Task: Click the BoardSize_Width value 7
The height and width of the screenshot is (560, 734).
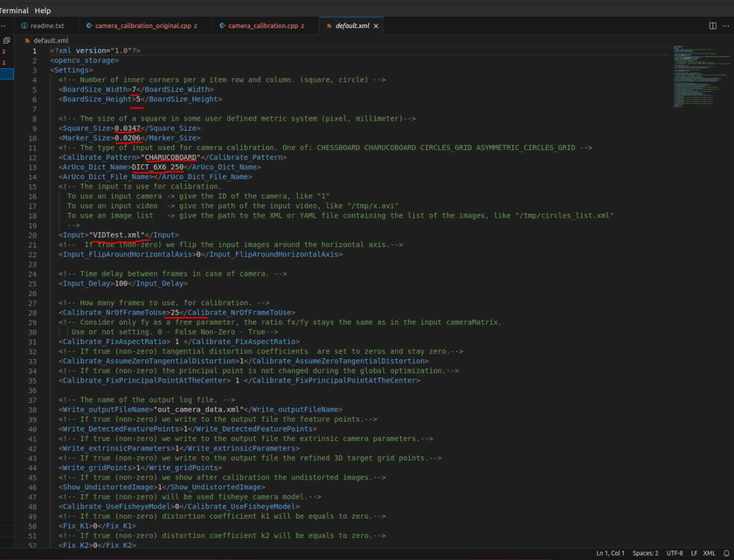Action: pyautogui.click(x=135, y=89)
